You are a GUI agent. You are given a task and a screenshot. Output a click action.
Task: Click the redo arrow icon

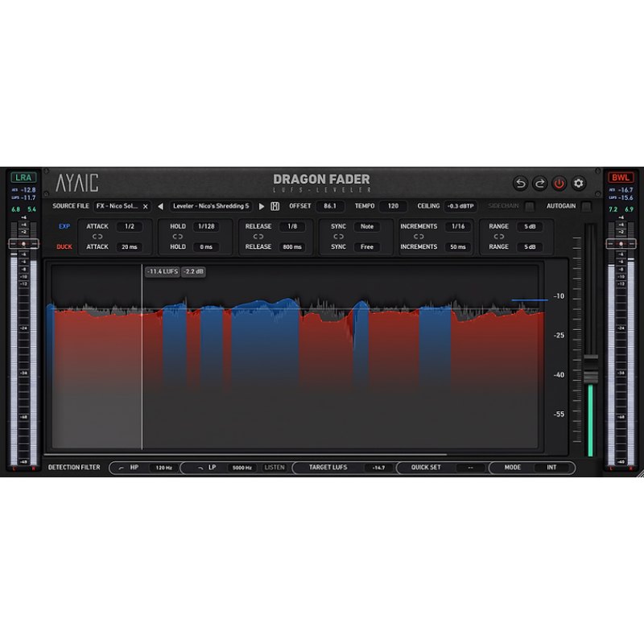click(x=539, y=184)
